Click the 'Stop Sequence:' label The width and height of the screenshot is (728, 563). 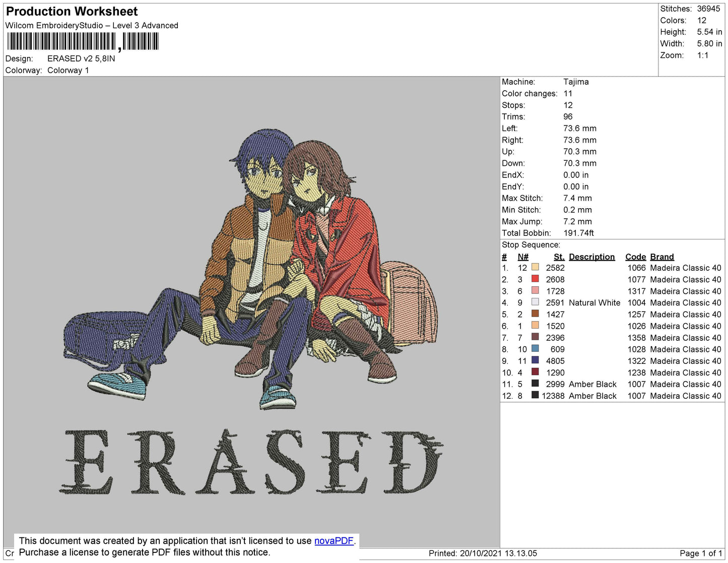point(531,244)
